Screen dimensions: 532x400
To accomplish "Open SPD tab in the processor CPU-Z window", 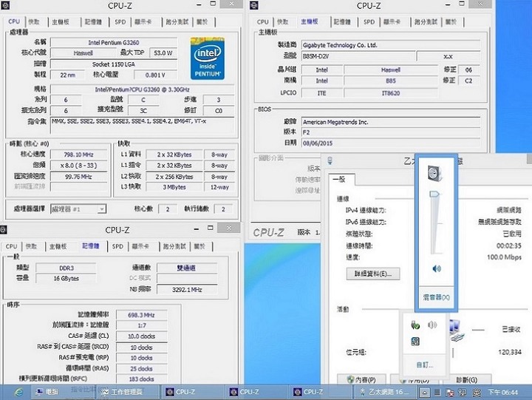I will coord(120,21).
